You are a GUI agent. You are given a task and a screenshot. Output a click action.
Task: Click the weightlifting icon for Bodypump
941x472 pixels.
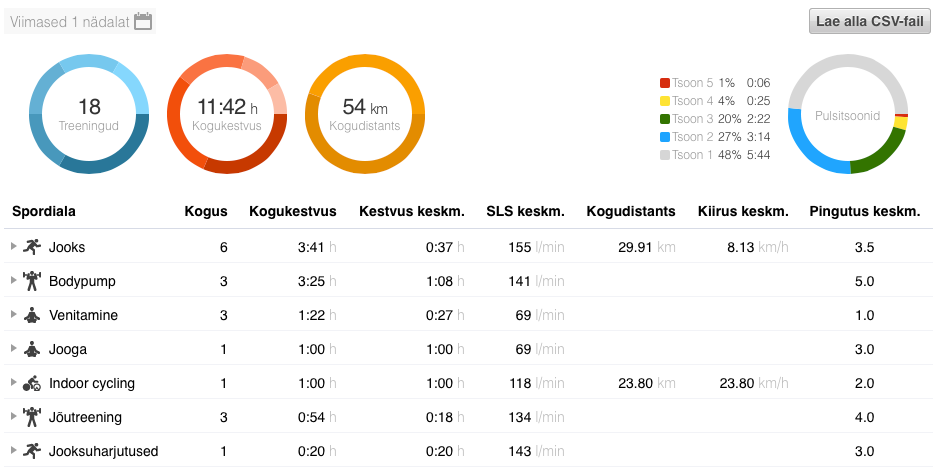[32, 281]
